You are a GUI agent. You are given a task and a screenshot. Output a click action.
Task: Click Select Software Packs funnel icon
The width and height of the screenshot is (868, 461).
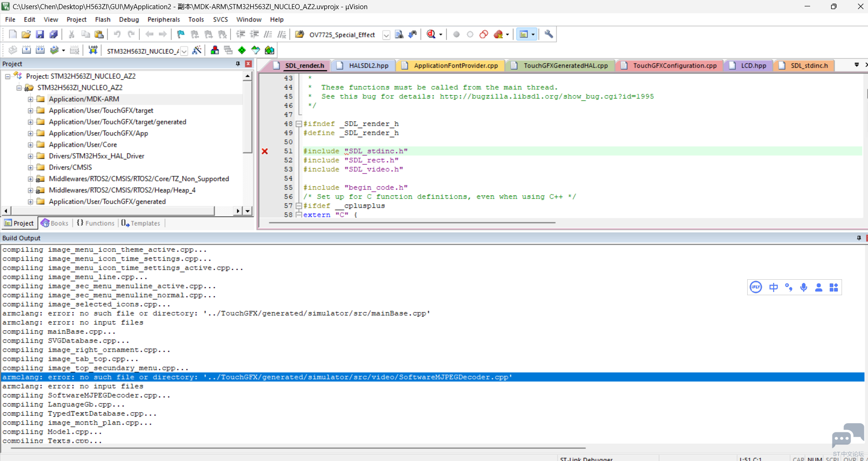256,50
